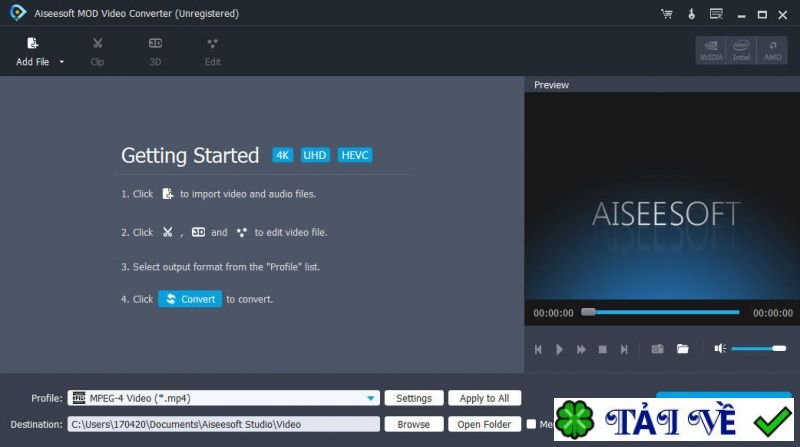Open the feedback message icon
800x447 pixels.
[716, 14]
